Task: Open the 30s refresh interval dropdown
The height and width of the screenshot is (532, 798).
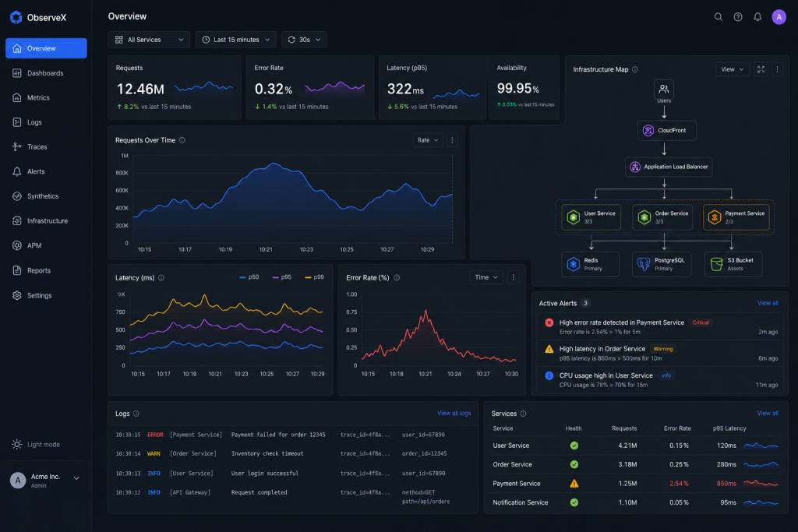Action: 304,40
